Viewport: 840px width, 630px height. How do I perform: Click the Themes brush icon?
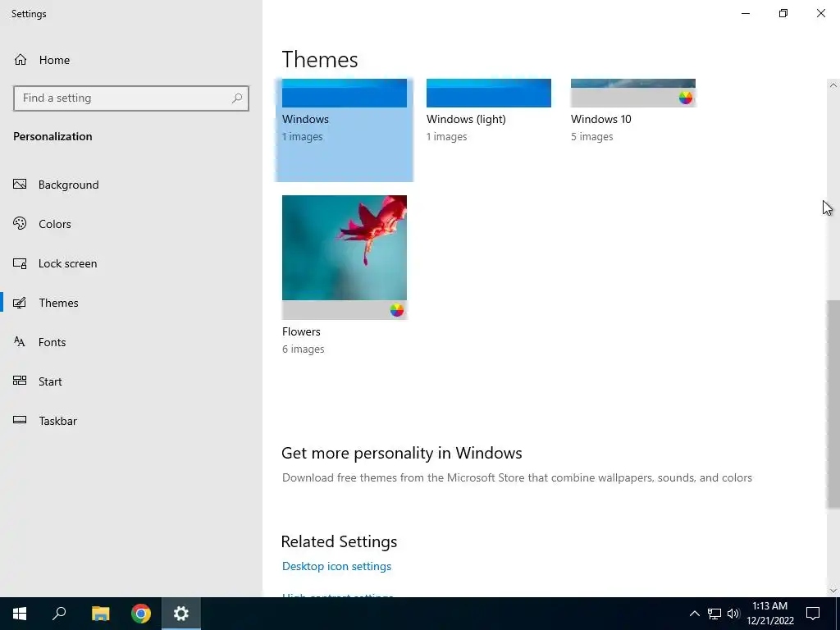[20, 303]
